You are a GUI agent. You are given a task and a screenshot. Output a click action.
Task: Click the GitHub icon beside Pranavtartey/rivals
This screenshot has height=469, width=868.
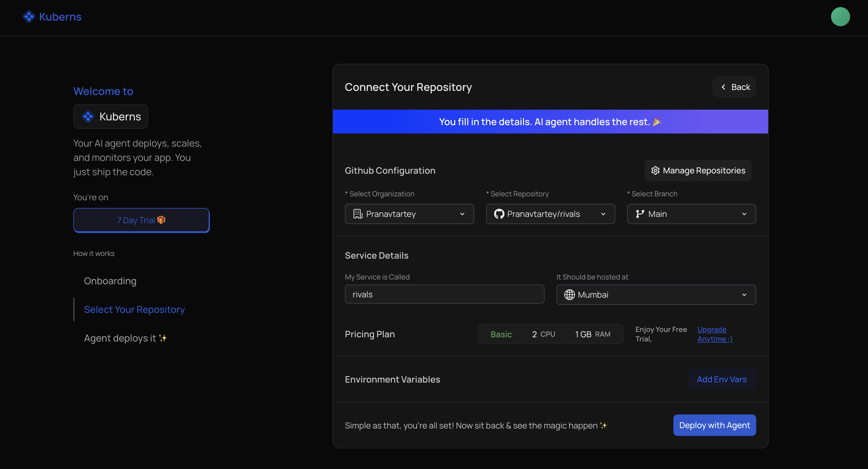[499, 214]
